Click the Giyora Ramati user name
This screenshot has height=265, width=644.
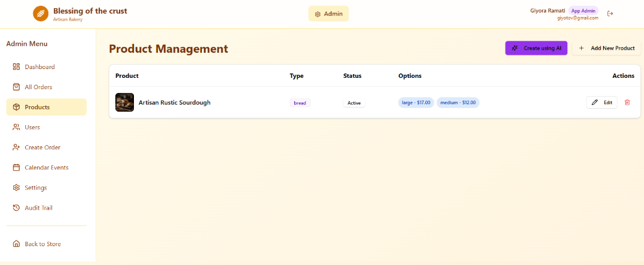tap(548, 11)
